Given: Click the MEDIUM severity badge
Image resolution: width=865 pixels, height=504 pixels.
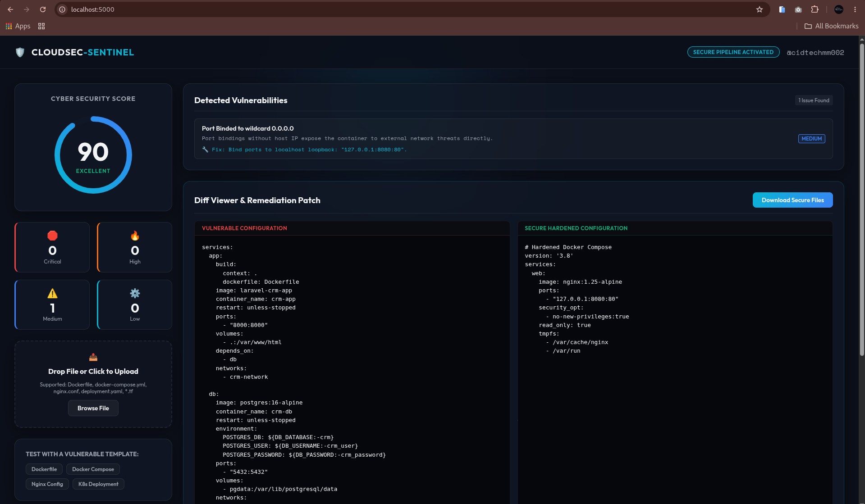Looking at the screenshot, I should pos(811,139).
